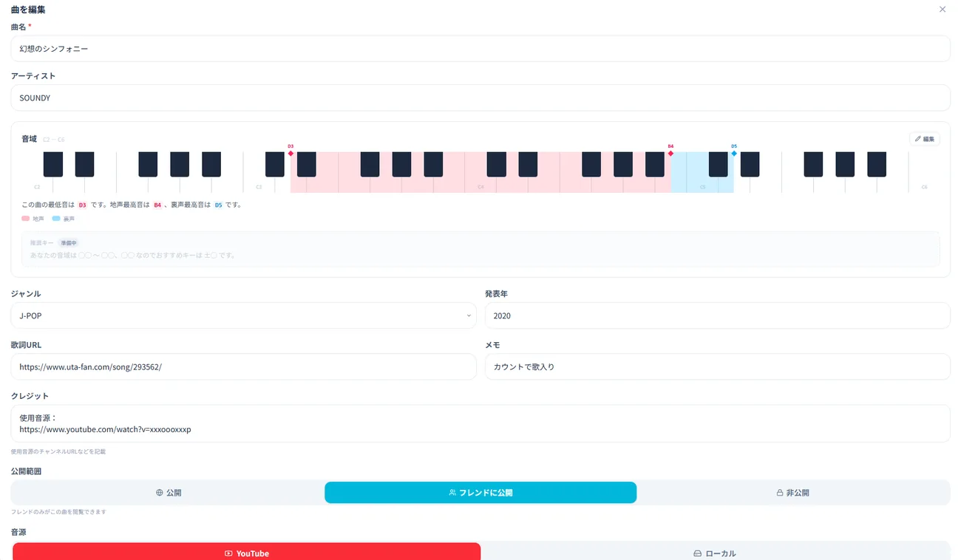Click the blue 裏声 legend swatch

(x=56, y=219)
